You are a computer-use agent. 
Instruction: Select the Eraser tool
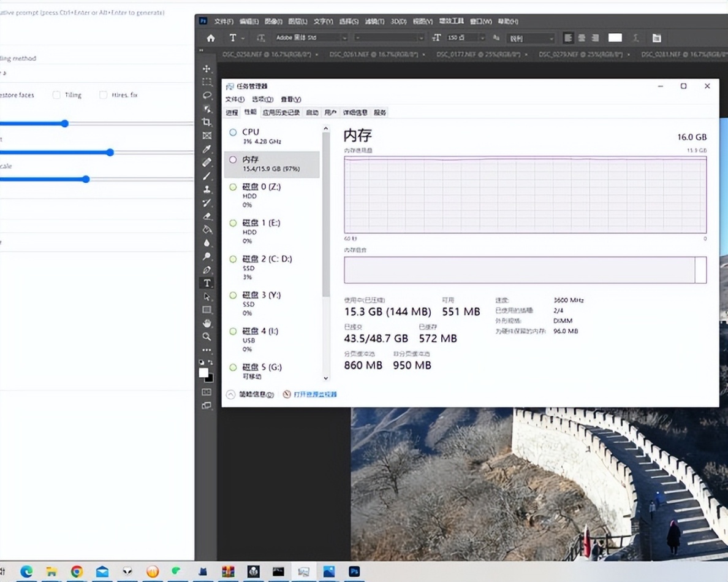point(207,216)
